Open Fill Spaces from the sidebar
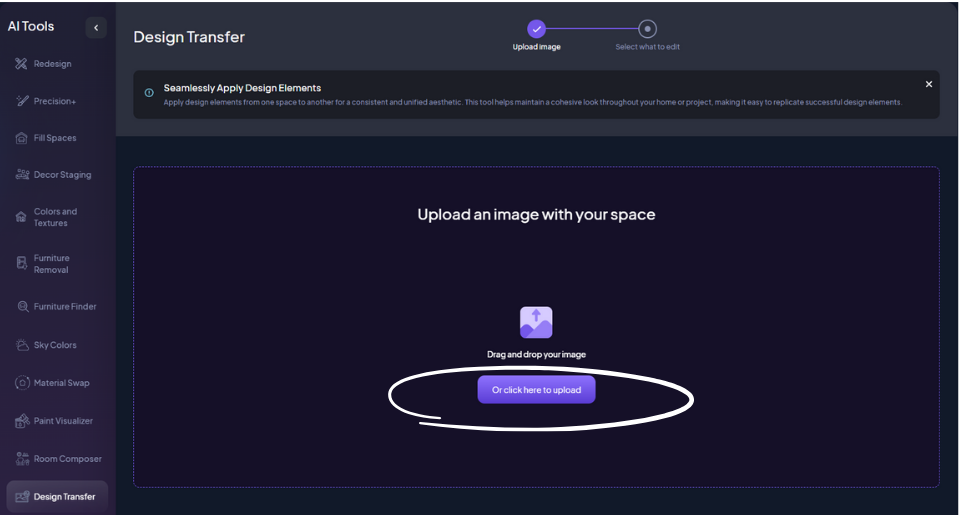Image resolution: width=961 pixels, height=515 pixels. click(x=55, y=138)
